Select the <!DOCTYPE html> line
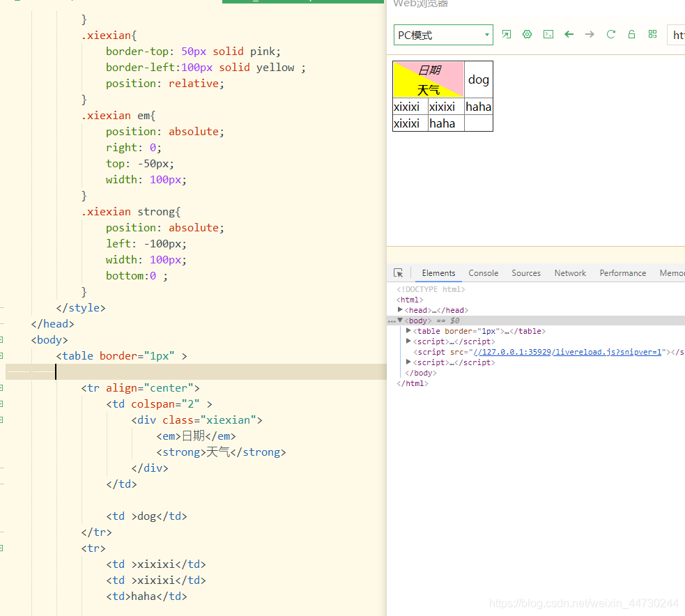Viewport: 685px width, 616px height. coord(431,289)
